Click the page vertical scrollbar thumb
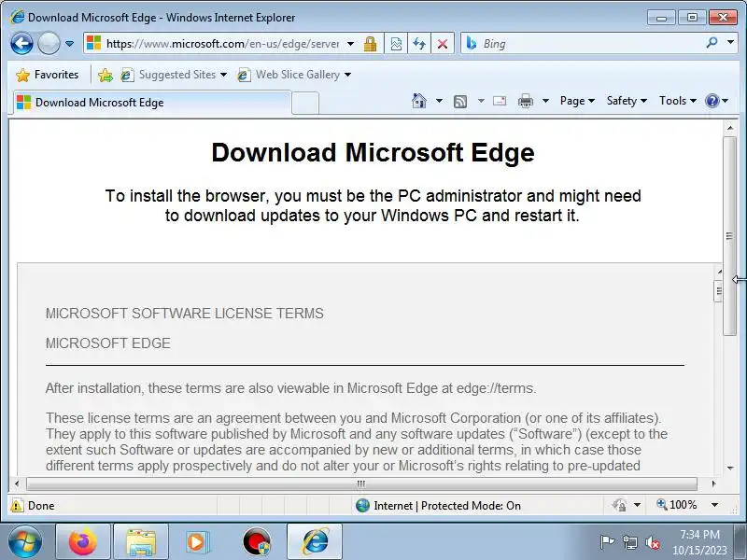Screen dimensions: 747x560 tap(729, 236)
